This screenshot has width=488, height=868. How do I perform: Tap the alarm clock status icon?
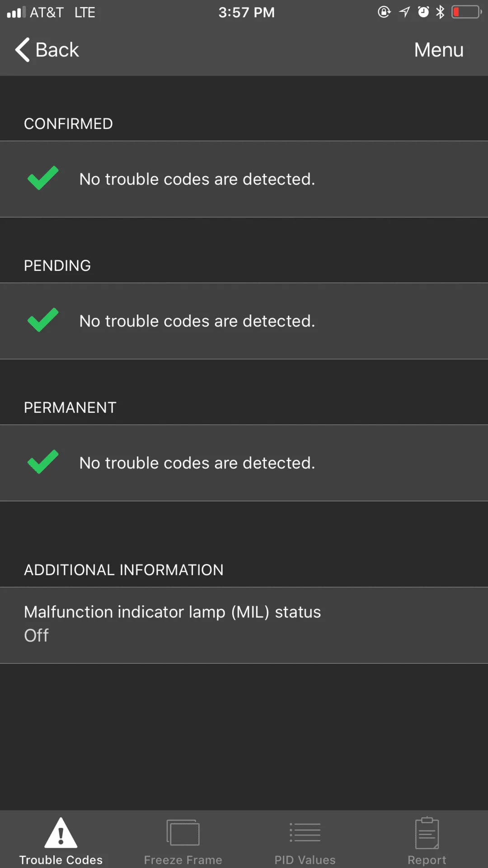[423, 12]
